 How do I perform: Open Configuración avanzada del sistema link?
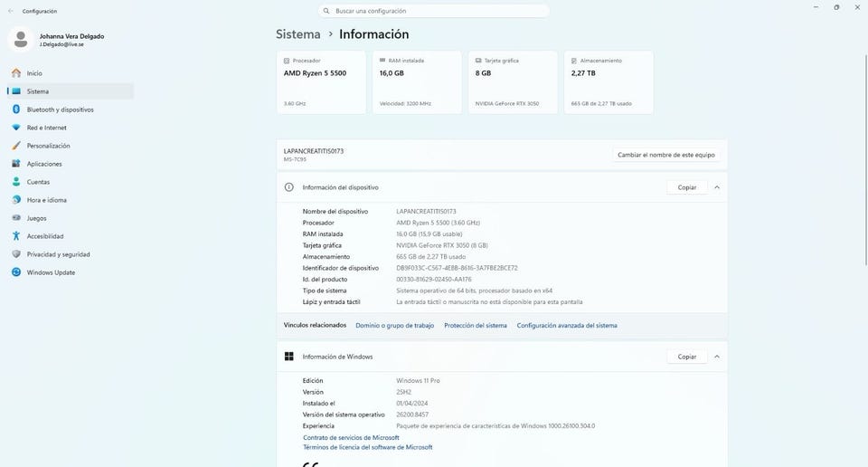click(567, 325)
